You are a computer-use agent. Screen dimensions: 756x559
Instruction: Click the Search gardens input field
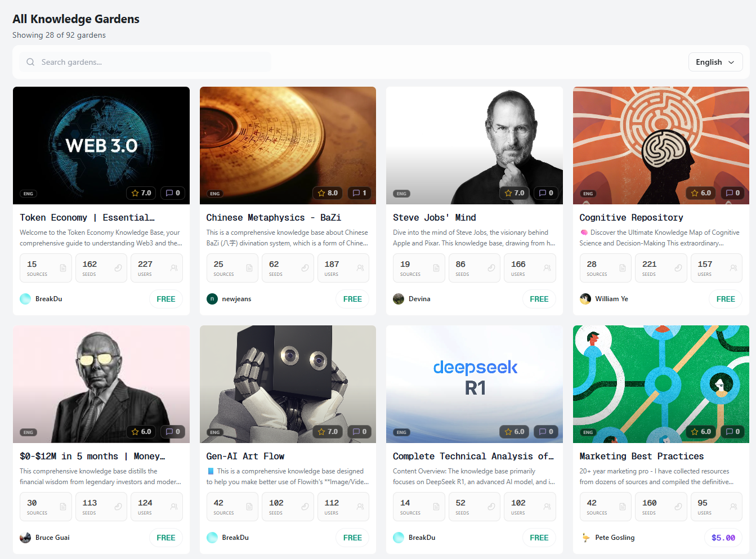click(x=145, y=62)
